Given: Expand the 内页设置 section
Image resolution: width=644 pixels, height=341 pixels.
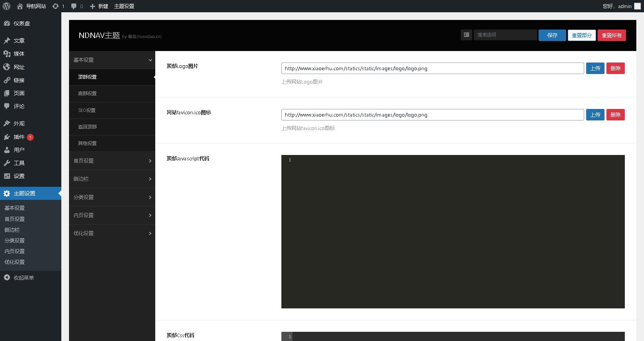Looking at the screenshot, I should (112, 215).
